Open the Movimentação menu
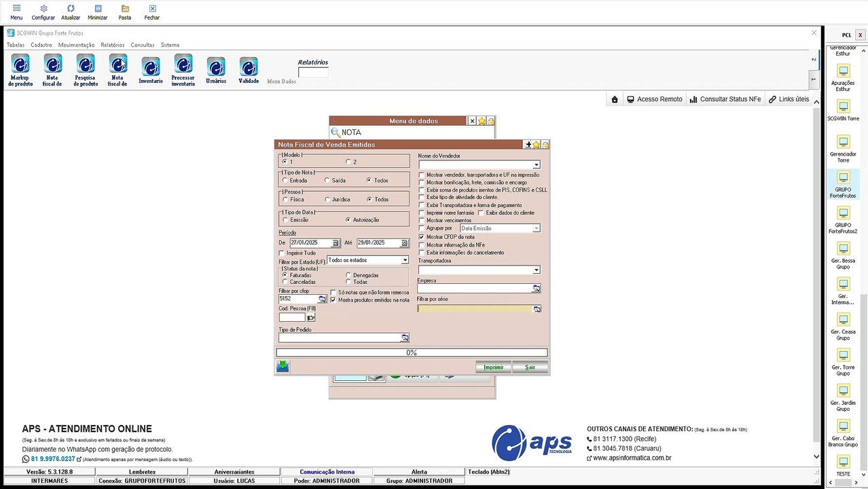This screenshot has height=489, width=868. pos(76,45)
